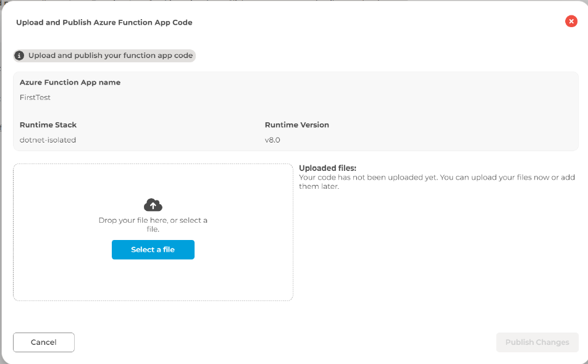The height and width of the screenshot is (364, 588).
Task: Click the Runtime Version label
Action: [x=296, y=125]
